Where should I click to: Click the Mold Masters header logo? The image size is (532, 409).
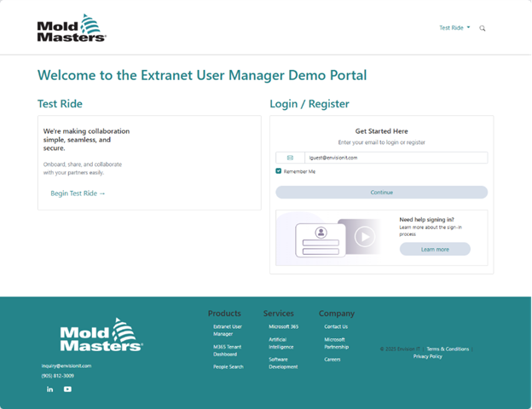(x=72, y=28)
